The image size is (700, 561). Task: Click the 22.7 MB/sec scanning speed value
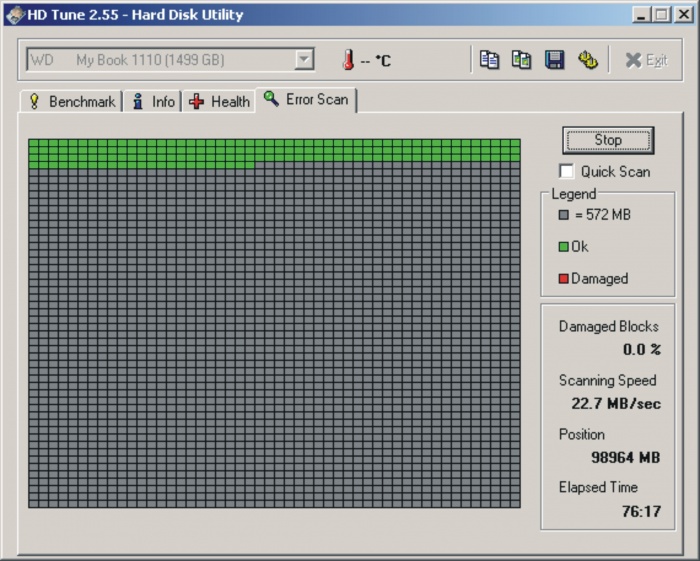[x=616, y=403]
